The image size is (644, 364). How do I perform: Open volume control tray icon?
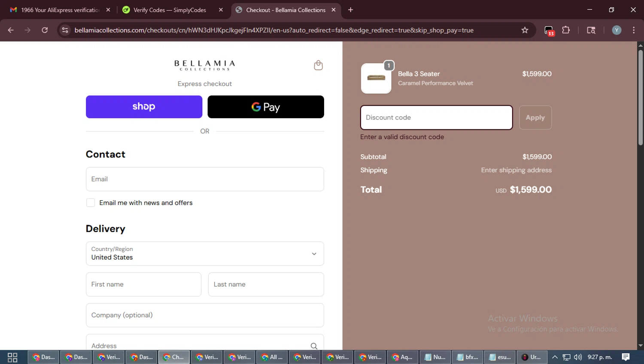[x=578, y=357]
